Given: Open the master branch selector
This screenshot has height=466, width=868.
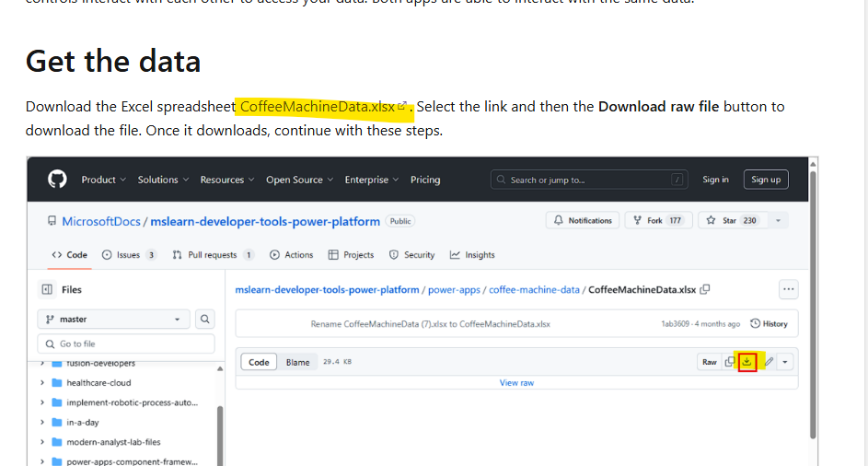Looking at the screenshot, I should [x=113, y=320].
